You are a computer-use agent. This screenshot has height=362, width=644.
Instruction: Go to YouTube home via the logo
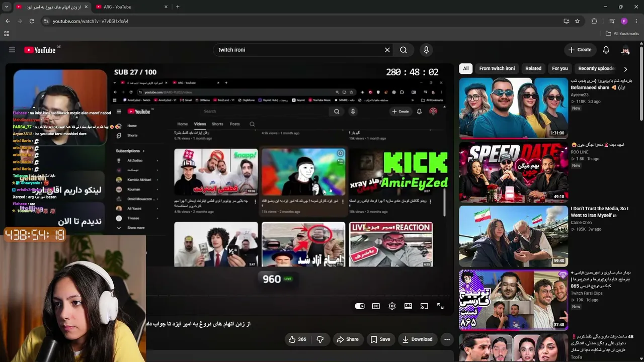coord(40,50)
